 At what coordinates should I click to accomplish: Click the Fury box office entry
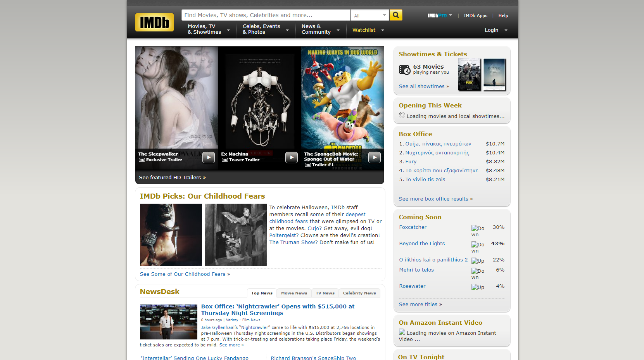(411, 162)
